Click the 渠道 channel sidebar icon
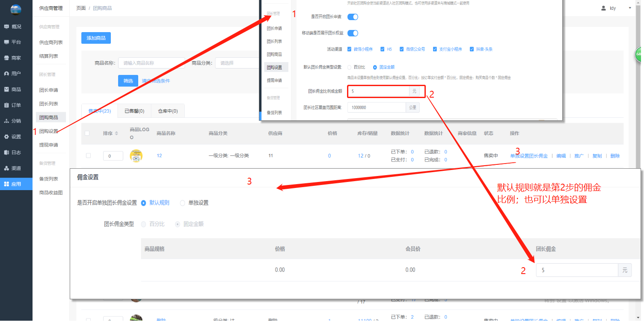Viewport: 644px width, 322px height. (x=6, y=168)
